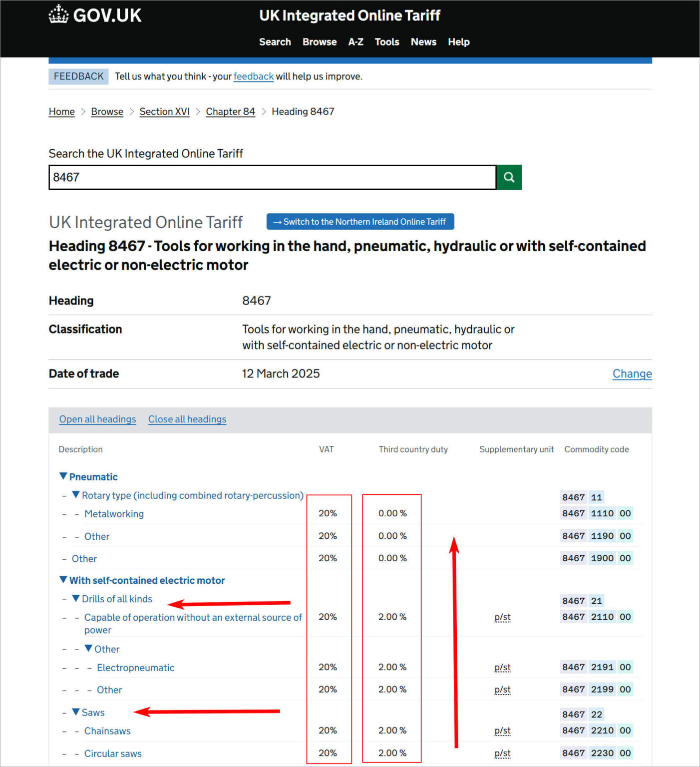This screenshot has height=767, width=700.
Task: Collapse With self-contained electric motor section
Action: [63, 579]
